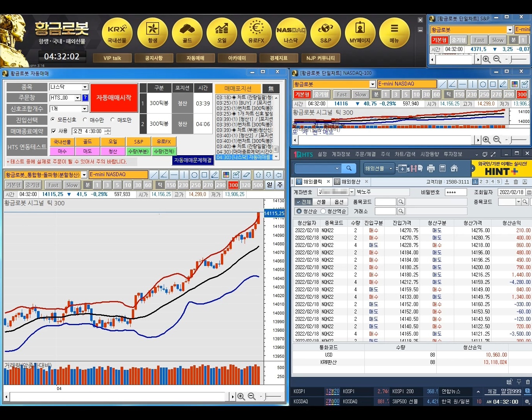Select the 매수만 radio button

[85, 120]
